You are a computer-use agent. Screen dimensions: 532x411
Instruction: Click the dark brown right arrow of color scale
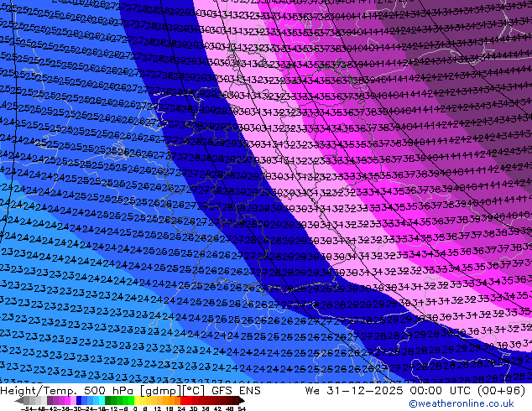click(242, 400)
